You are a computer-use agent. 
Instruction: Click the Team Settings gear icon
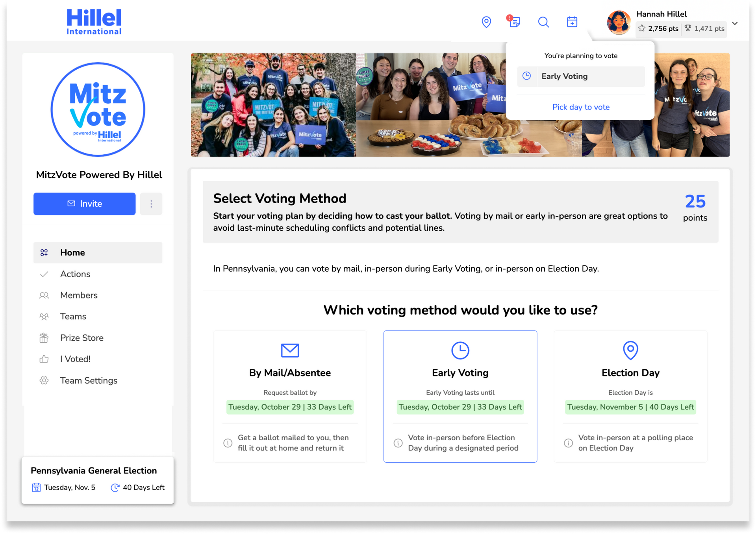pyautogui.click(x=44, y=380)
